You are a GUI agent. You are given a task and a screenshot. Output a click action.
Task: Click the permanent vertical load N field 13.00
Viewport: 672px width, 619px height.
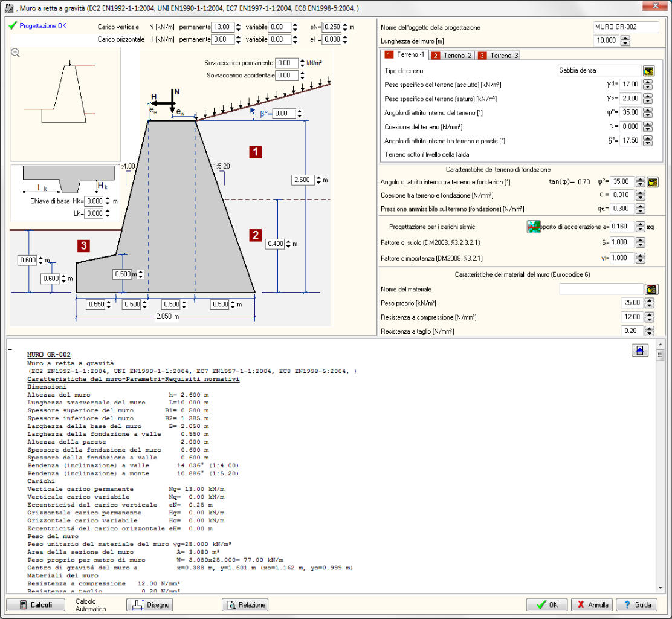click(223, 27)
